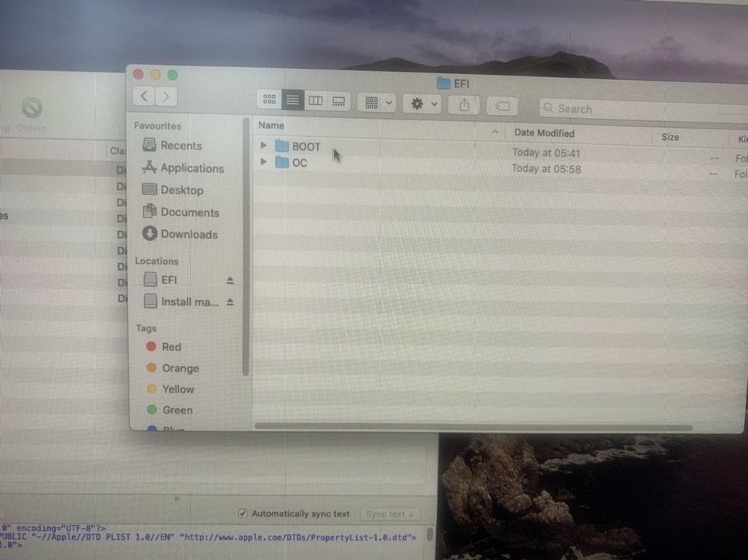Open Downloads in the sidebar
748x560 pixels.
(180, 234)
